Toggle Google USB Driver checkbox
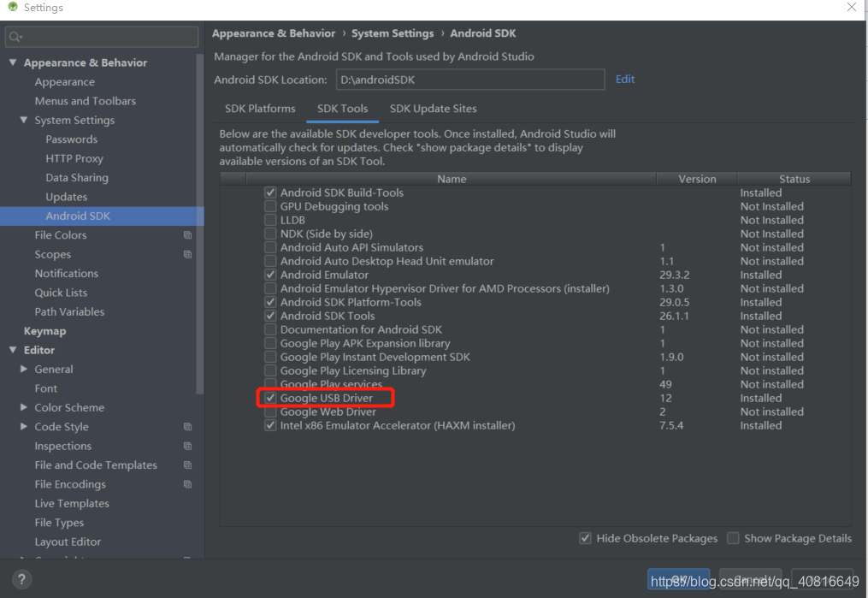 (270, 398)
